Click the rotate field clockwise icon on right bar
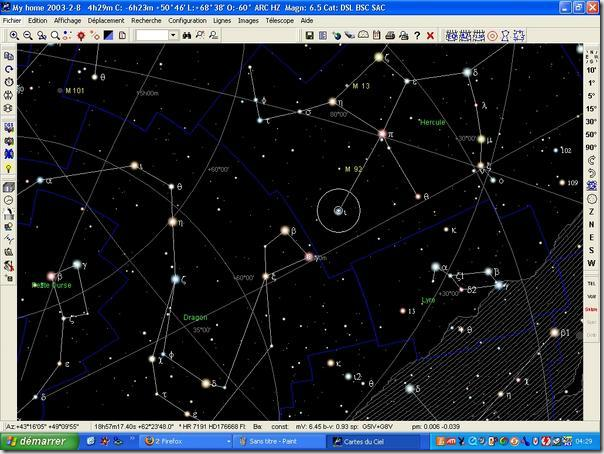The width and height of the screenshot is (604, 454). coord(591,160)
